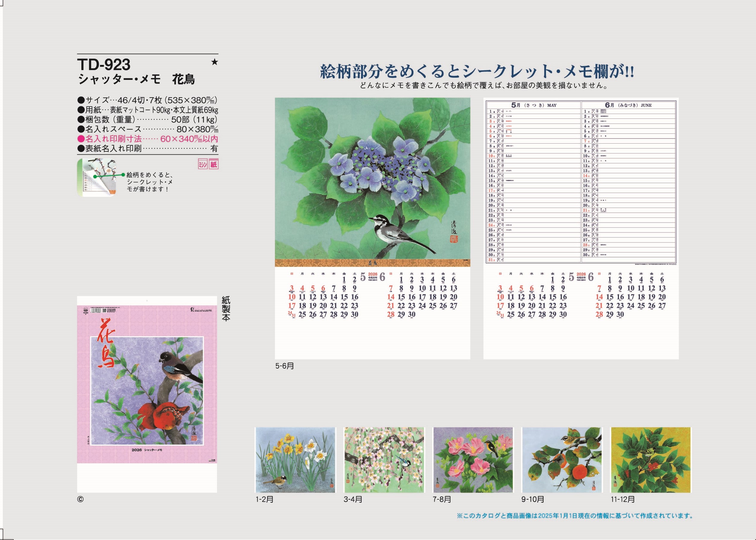Click the copyright symbol below the cover
This screenshot has height=540, width=756.
tap(80, 499)
